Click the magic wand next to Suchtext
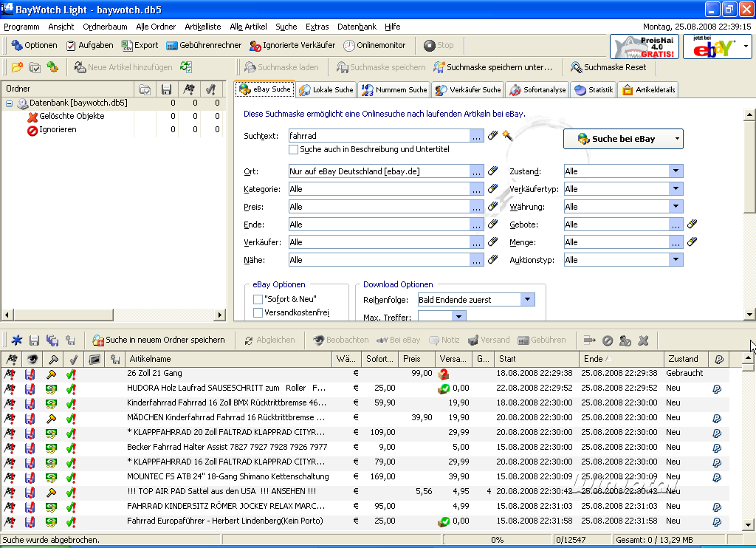The image size is (756, 548). click(x=507, y=135)
